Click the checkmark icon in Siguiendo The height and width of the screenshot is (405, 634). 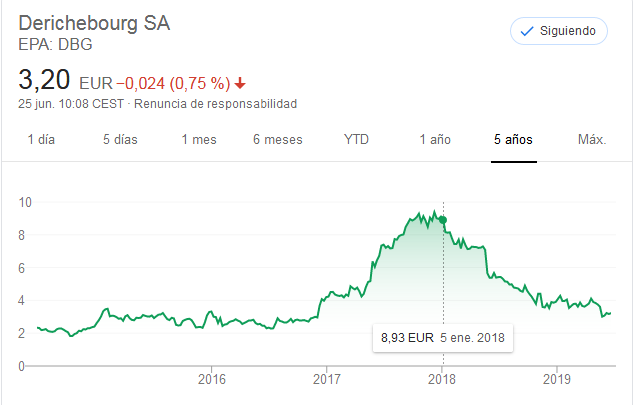[527, 31]
